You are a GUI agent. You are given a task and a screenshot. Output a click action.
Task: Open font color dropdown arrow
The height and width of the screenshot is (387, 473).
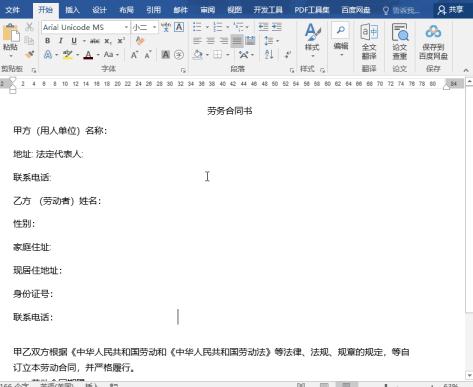coord(98,55)
